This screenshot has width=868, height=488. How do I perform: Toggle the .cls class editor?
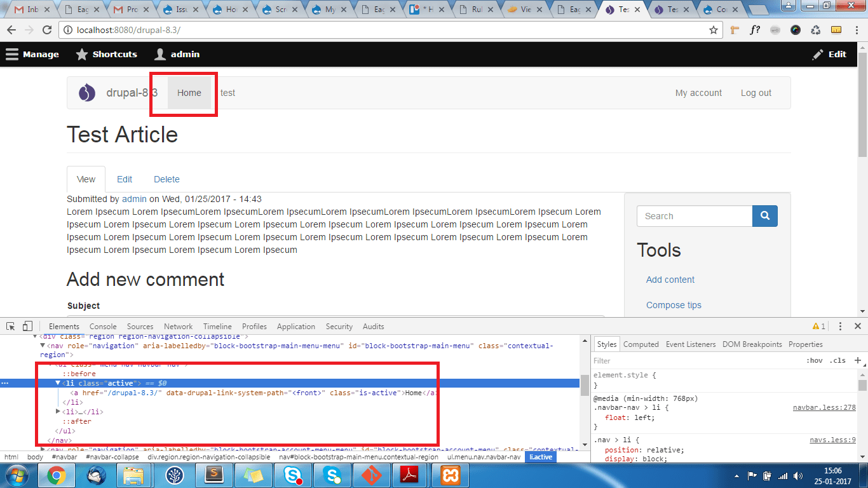click(839, 360)
